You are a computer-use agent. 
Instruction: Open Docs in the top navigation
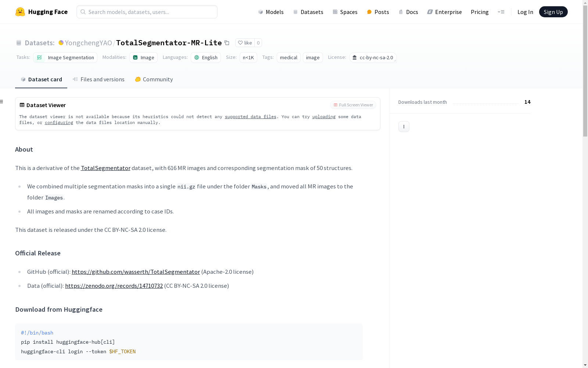(408, 12)
